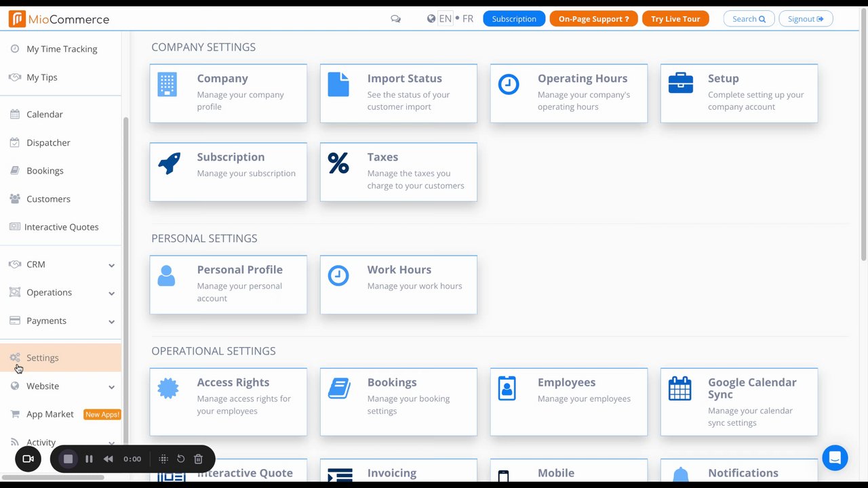Click the Subscription rocket icon
Image resolution: width=868 pixels, height=488 pixels.
pyautogui.click(x=170, y=163)
